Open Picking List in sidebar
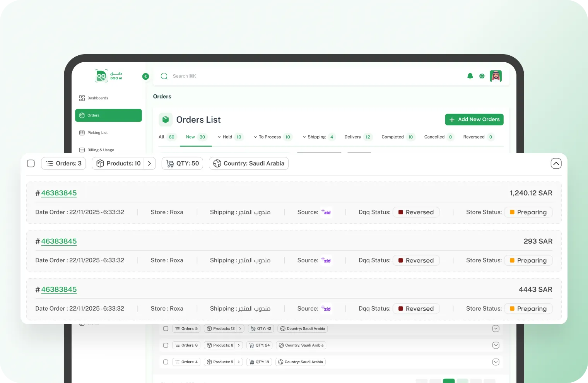Image resolution: width=588 pixels, height=383 pixels. [x=97, y=133]
